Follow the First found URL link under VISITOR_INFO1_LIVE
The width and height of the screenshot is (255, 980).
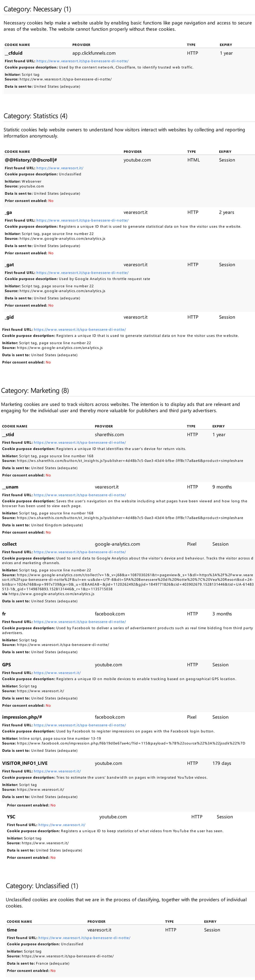tap(57, 771)
